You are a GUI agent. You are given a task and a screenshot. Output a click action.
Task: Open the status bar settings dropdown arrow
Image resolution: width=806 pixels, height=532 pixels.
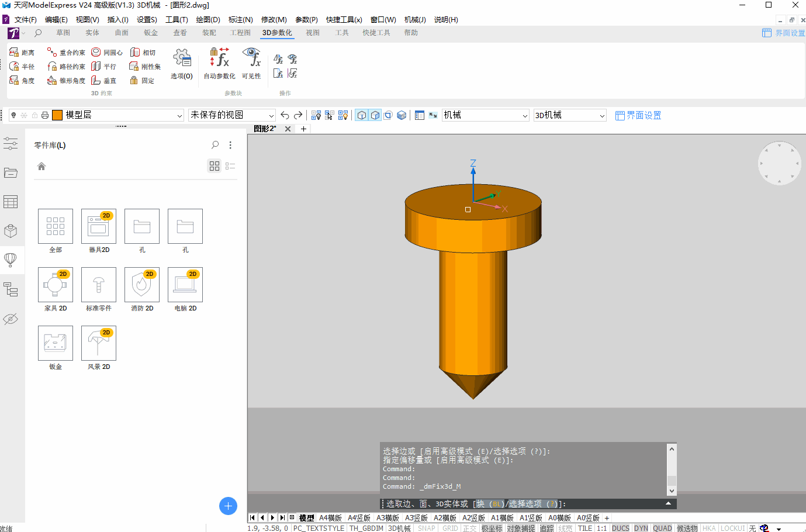tap(779, 528)
